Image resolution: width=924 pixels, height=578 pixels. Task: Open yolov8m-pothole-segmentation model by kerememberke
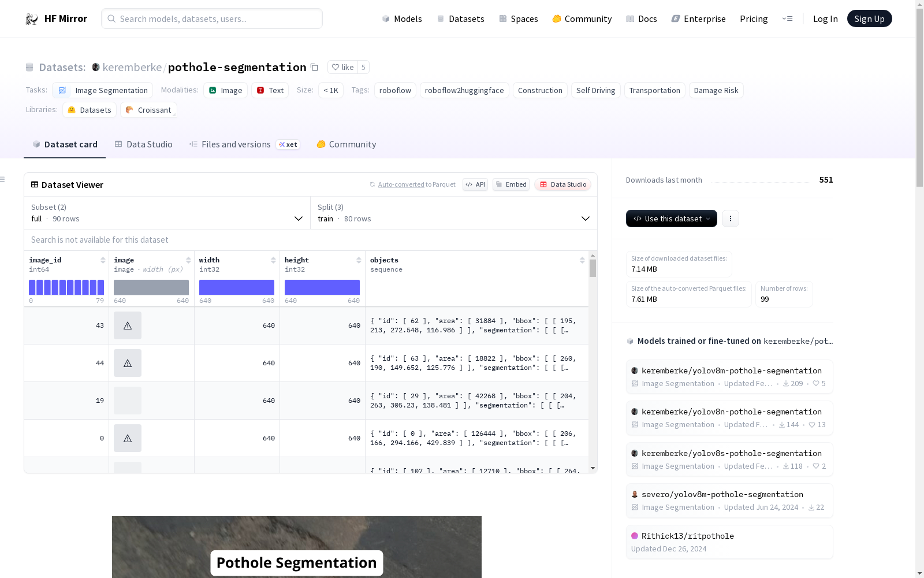729,376
